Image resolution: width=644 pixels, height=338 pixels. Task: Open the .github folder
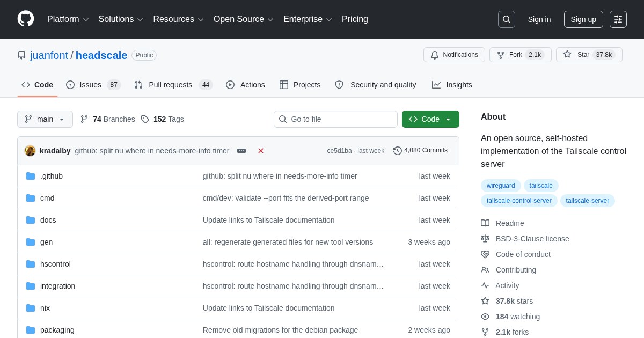point(52,176)
